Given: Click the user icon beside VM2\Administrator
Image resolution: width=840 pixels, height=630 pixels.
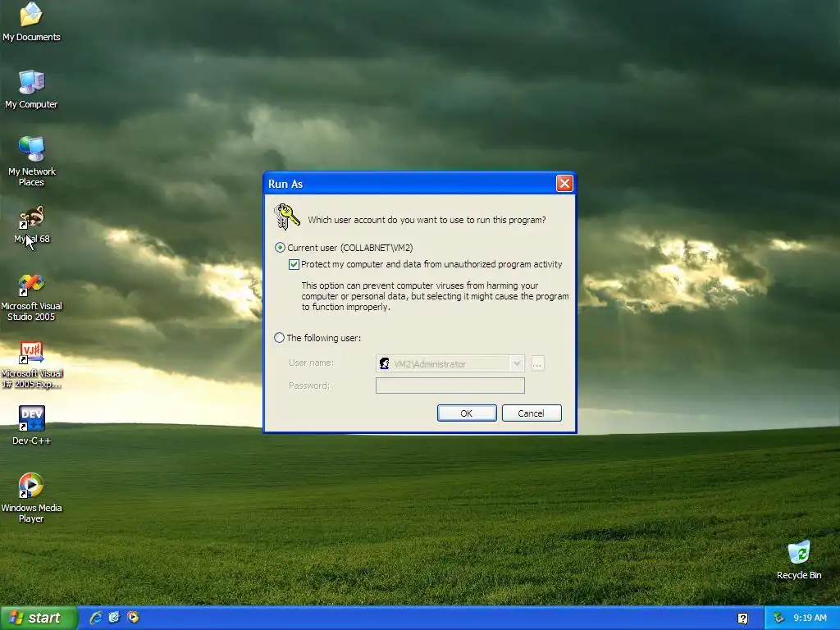Looking at the screenshot, I should tap(384, 363).
